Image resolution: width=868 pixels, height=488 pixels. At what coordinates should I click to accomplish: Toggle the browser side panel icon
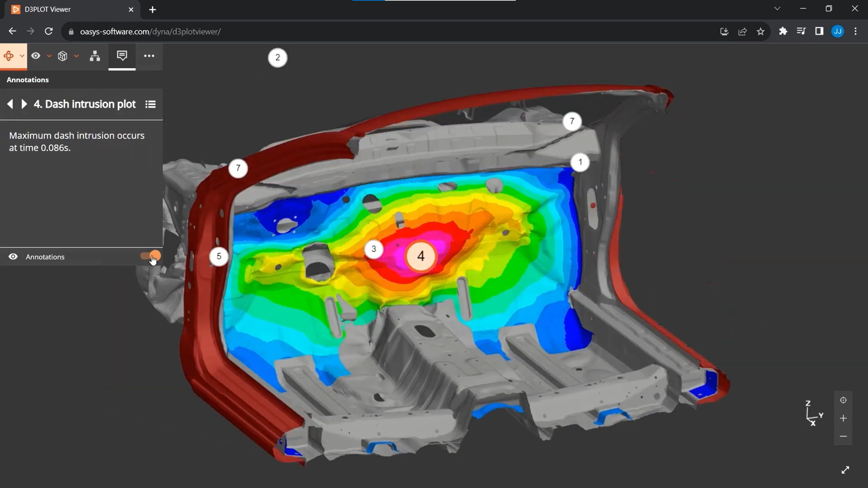(819, 31)
